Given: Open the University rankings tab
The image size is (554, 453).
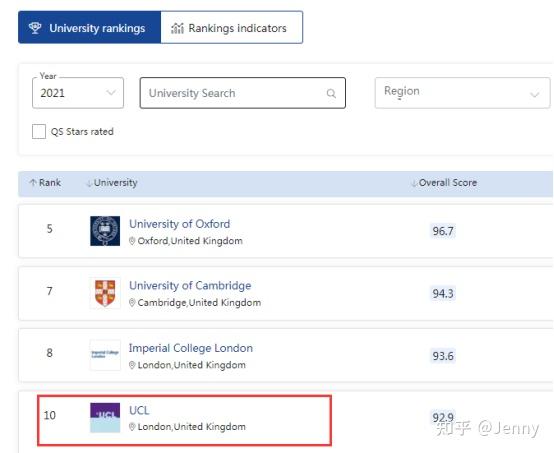Looking at the screenshot, I should coord(89,28).
